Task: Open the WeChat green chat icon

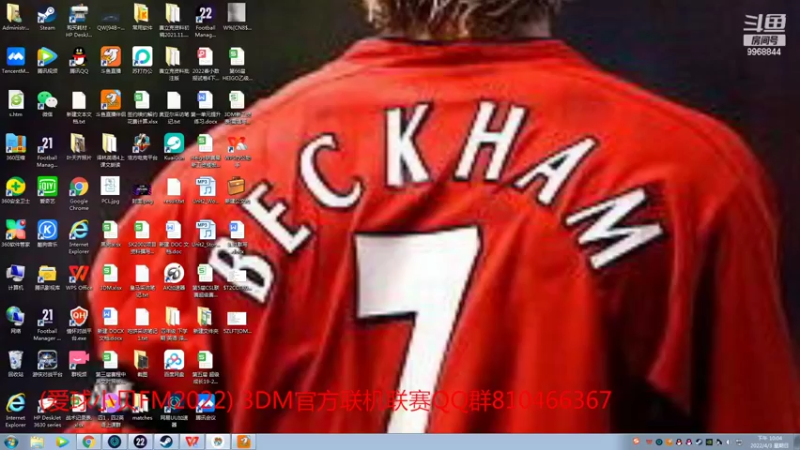Action: coord(47,104)
